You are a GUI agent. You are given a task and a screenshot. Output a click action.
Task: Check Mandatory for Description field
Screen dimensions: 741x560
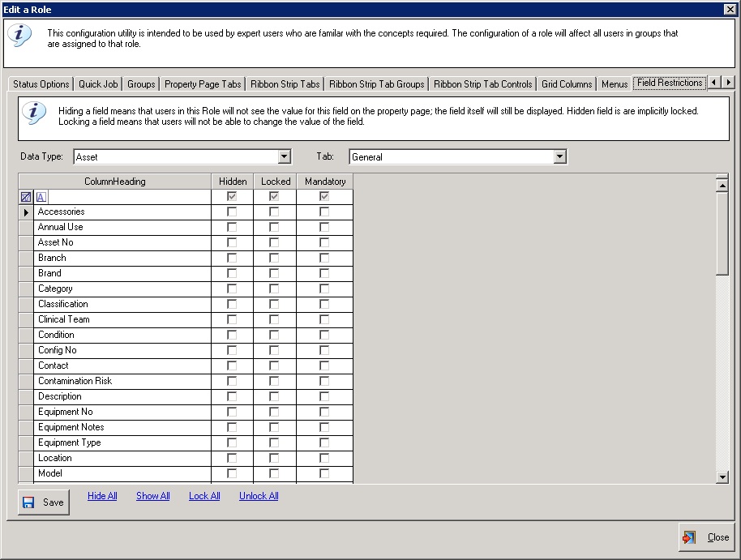click(324, 396)
